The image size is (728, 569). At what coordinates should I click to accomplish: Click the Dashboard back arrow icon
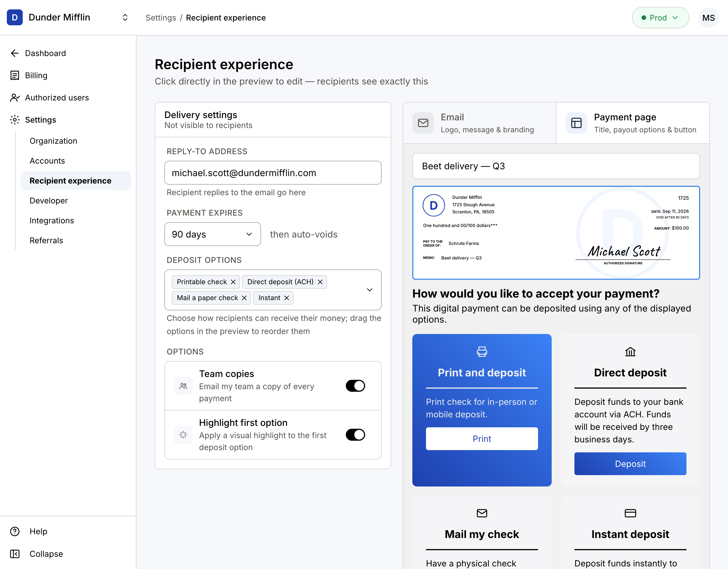point(15,53)
